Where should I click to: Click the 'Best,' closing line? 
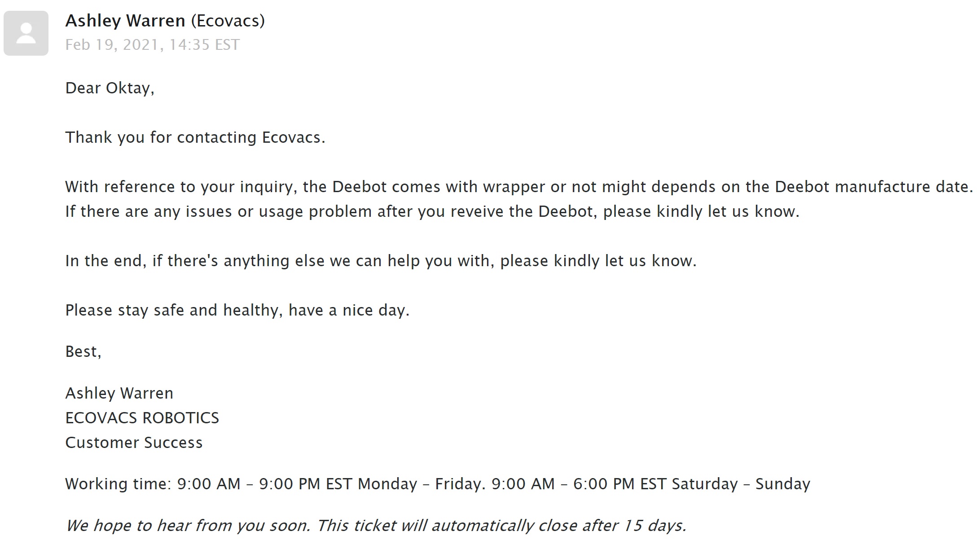[x=83, y=351]
